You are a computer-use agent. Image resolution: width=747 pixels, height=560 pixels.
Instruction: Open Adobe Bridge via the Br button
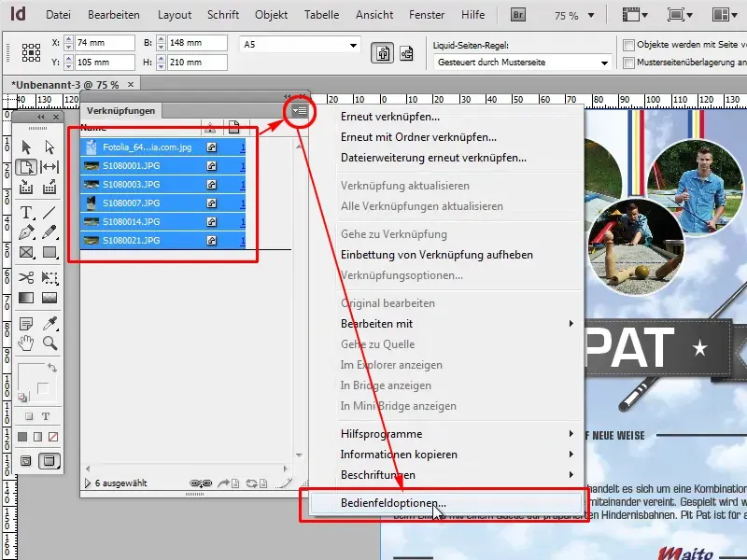[x=516, y=14]
